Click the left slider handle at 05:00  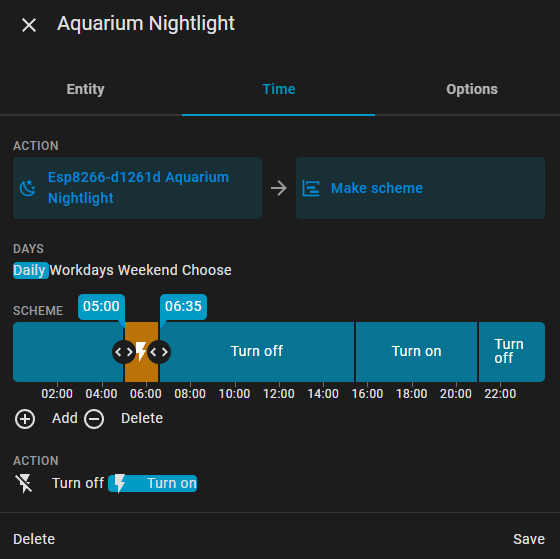pos(124,352)
